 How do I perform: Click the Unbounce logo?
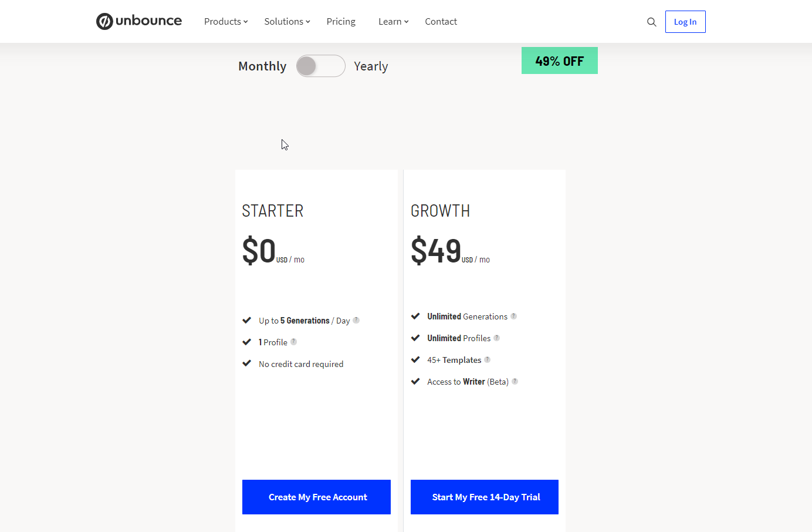pos(138,21)
